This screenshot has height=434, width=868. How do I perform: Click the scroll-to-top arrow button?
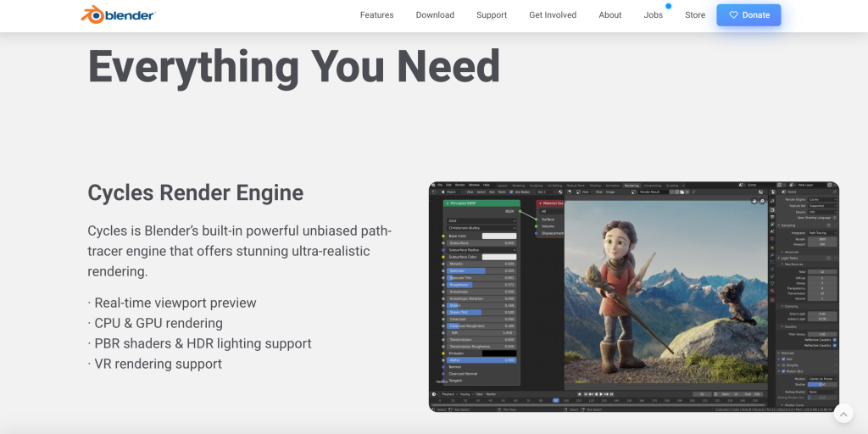pyautogui.click(x=843, y=414)
